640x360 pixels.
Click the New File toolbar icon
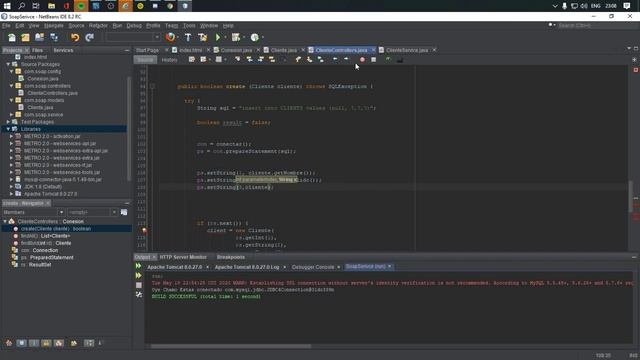[x=11, y=38]
